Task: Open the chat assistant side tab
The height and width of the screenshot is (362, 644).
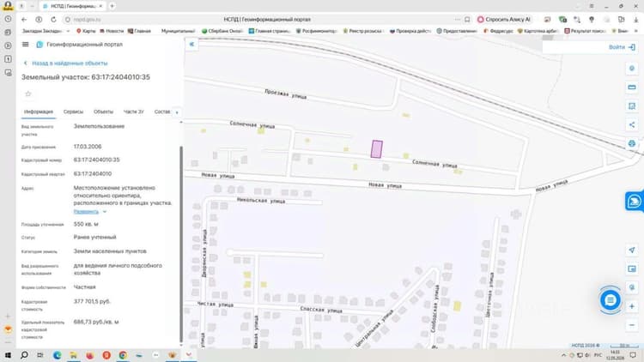Action: coord(635,201)
